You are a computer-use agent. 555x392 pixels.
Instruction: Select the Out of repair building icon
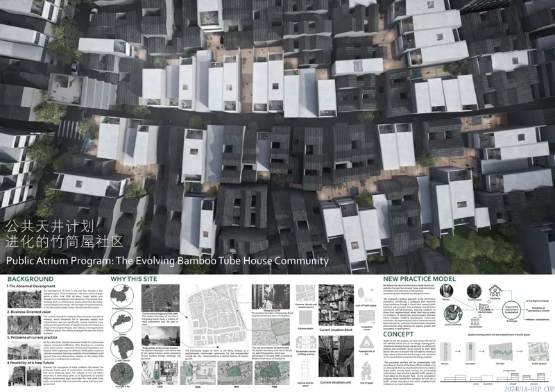tap(366, 370)
